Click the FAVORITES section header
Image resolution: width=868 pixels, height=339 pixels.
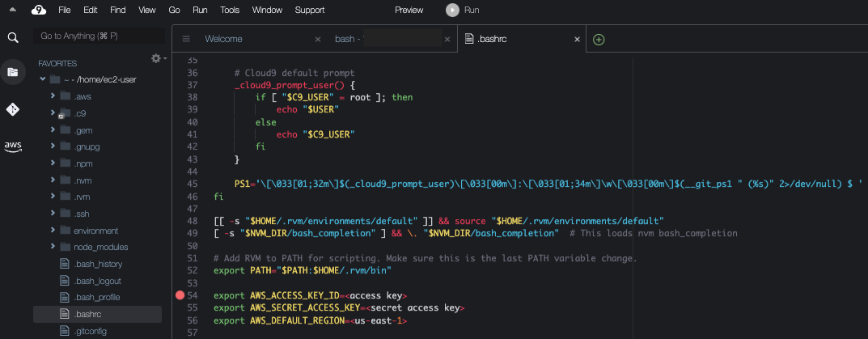(x=57, y=64)
